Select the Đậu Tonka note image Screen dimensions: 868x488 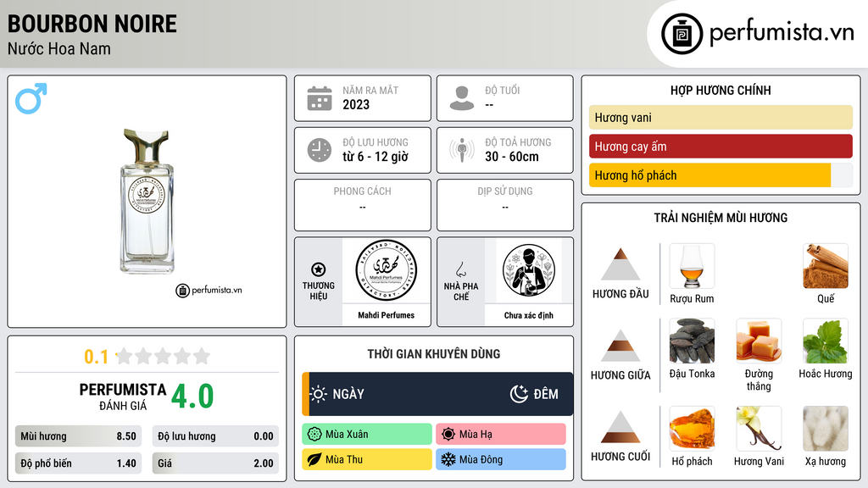692,341
